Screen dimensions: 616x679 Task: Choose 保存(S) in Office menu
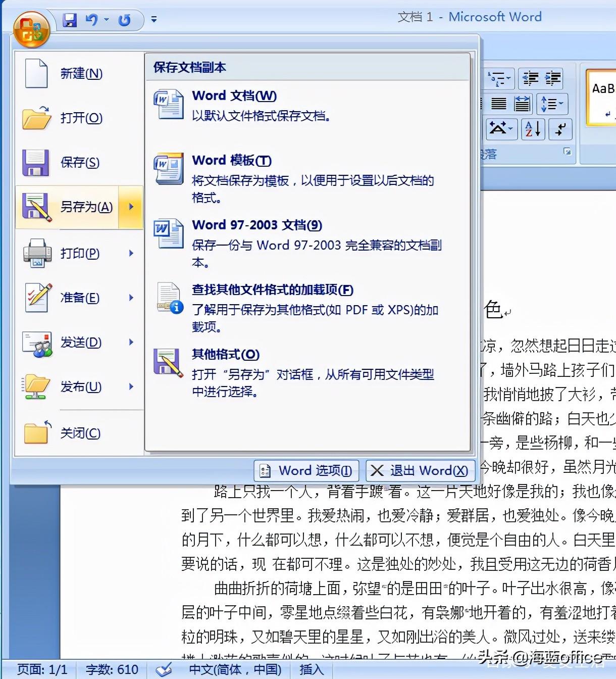(x=79, y=162)
